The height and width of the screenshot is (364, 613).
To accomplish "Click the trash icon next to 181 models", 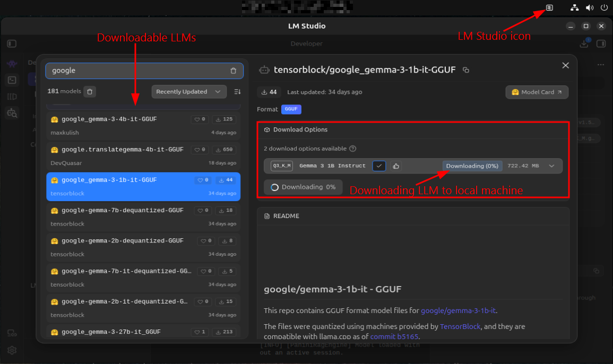I will coord(90,91).
